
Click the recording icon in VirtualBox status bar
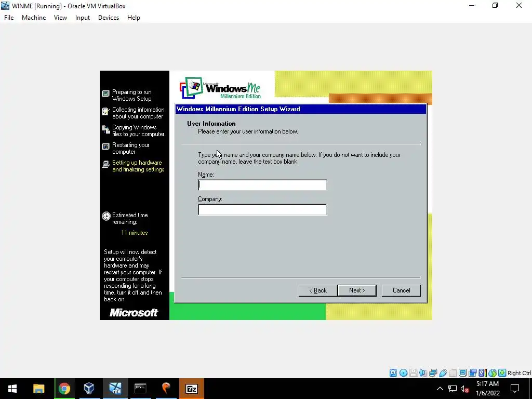point(473,373)
